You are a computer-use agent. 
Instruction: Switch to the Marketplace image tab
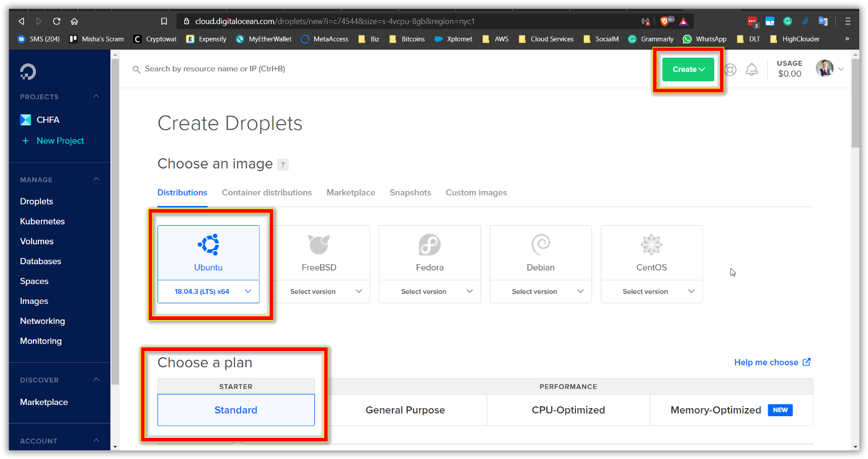click(x=351, y=193)
